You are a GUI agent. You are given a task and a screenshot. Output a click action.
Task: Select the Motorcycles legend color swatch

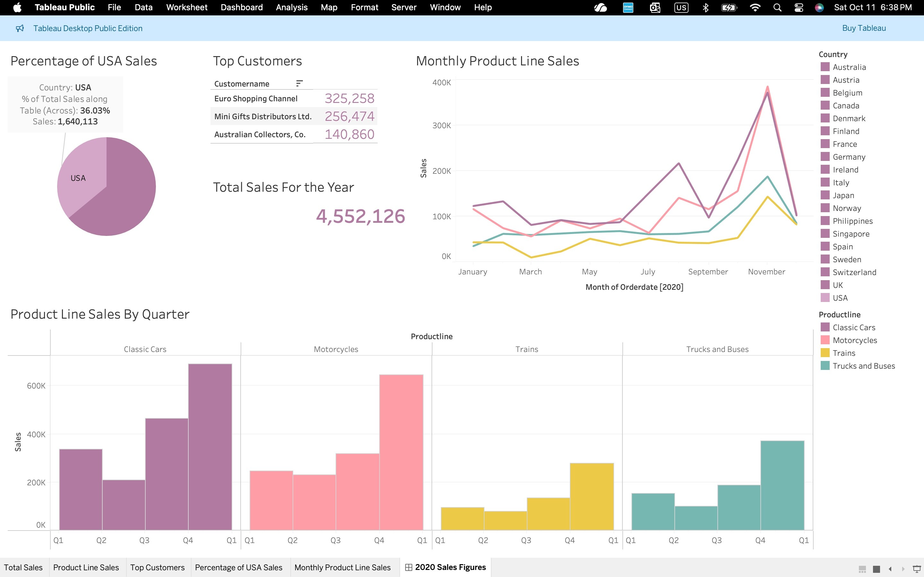coord(825,340)
